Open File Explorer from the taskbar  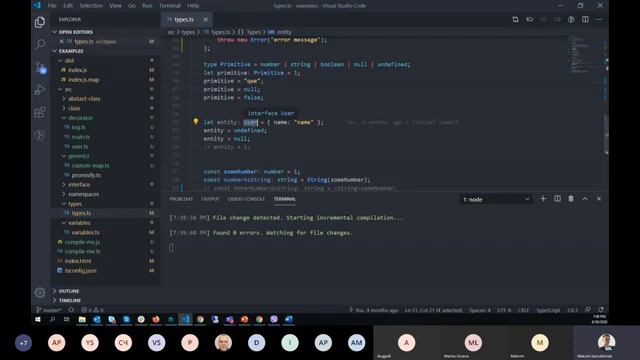coord(82,320)
